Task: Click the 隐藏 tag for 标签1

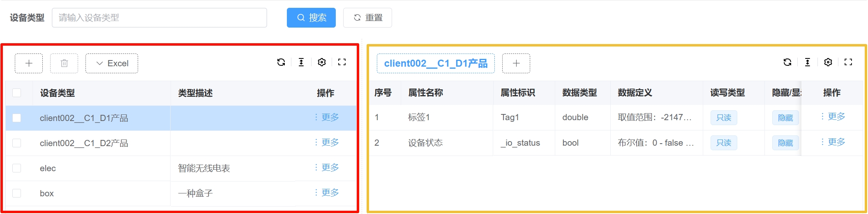Action: click(x=785, y=118)
